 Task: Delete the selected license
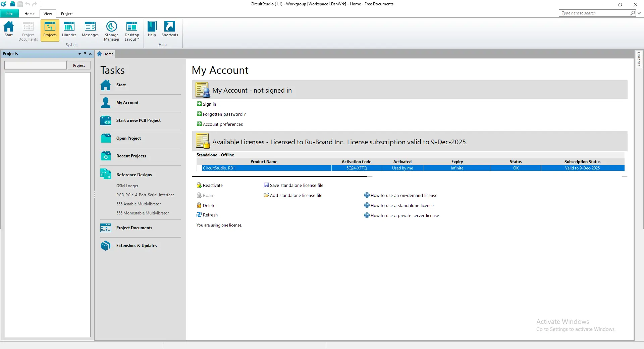(x=206, y=206)
